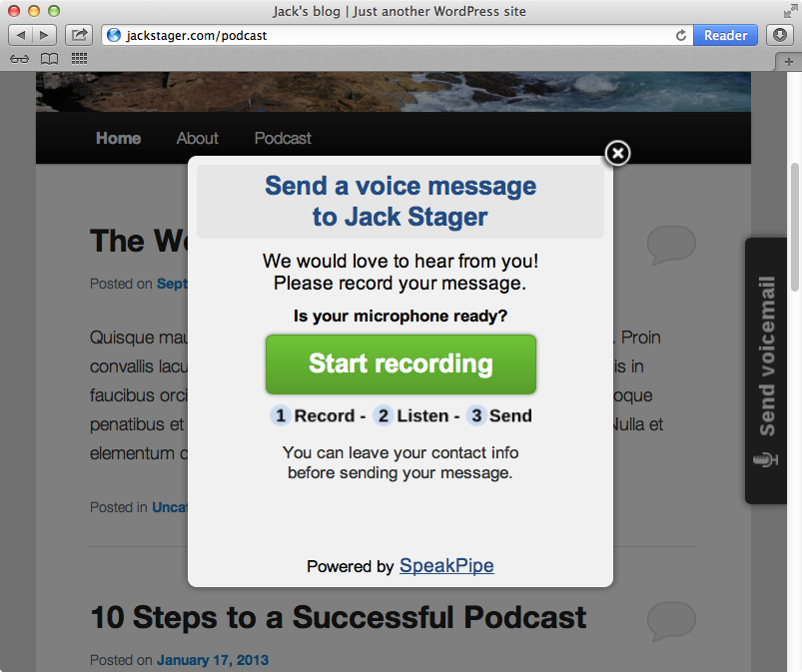Reload the page using the refresh icon

681,35
